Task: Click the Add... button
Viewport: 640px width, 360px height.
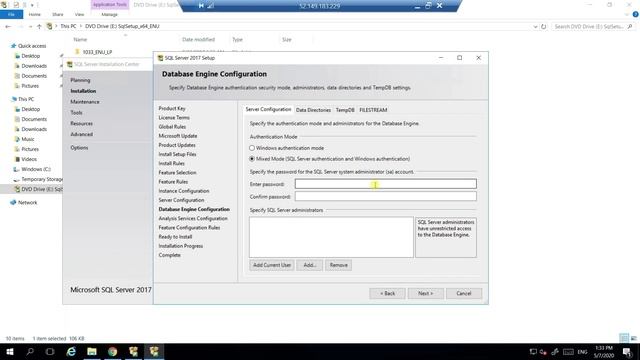Action: (310, 265)
